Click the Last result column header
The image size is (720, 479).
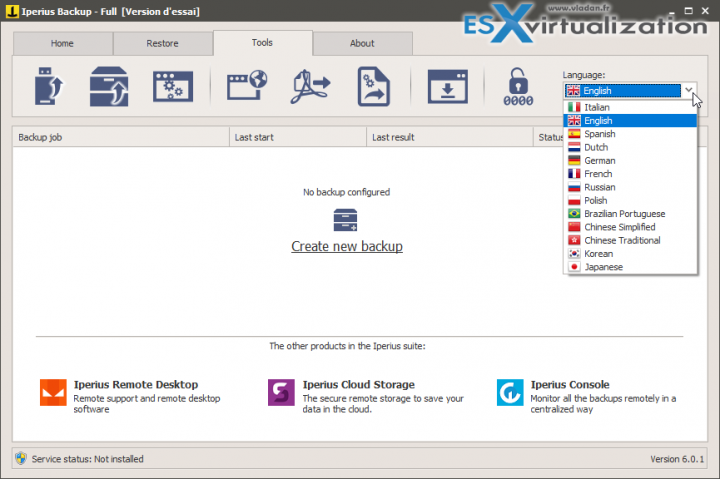point(450,137)
